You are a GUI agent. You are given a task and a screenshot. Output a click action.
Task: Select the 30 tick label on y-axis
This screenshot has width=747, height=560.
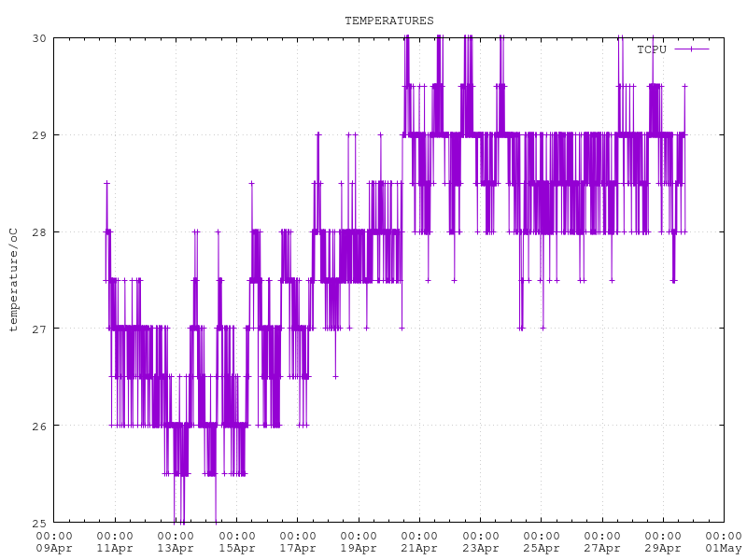point(38,38)
